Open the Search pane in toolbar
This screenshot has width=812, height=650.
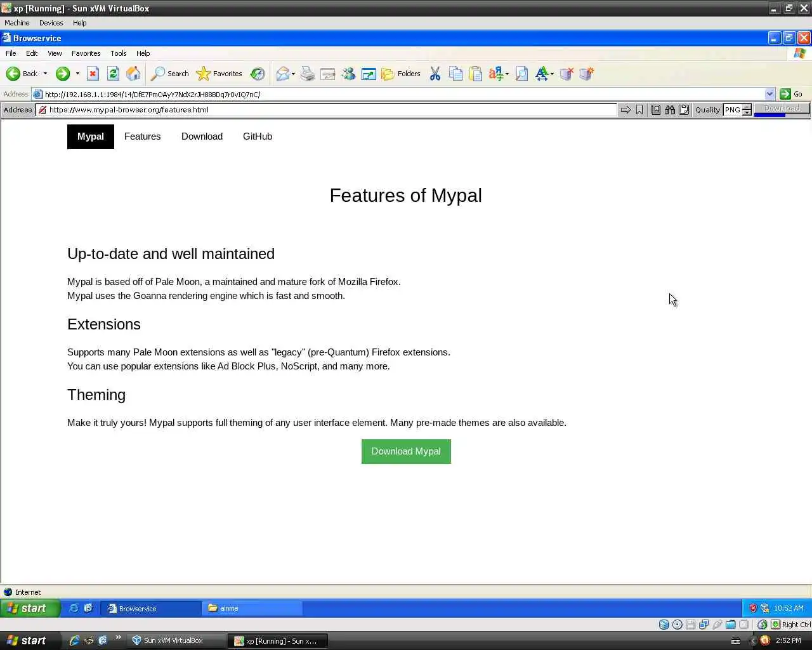tap(170, 74)
